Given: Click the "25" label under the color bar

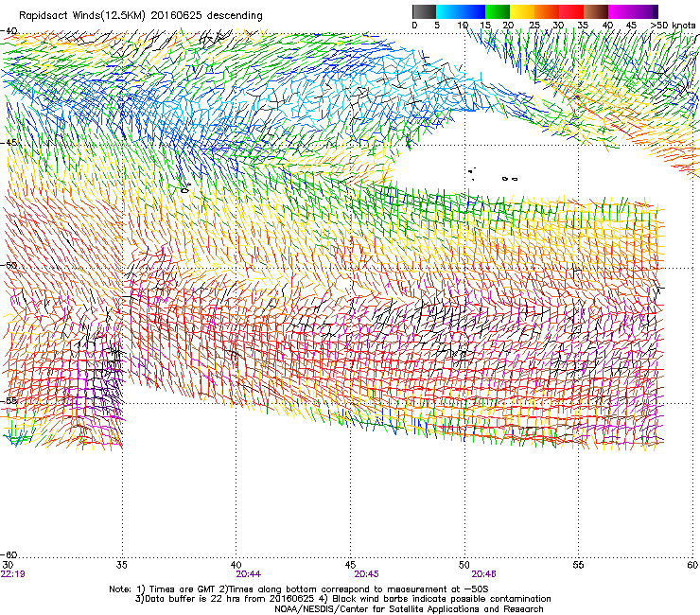Looking at the screenshot, I should [x=534, y=26].
